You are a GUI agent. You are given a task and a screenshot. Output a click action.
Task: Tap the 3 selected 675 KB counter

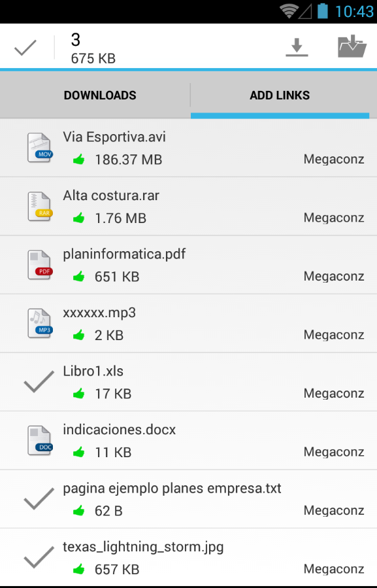point(93,48)
